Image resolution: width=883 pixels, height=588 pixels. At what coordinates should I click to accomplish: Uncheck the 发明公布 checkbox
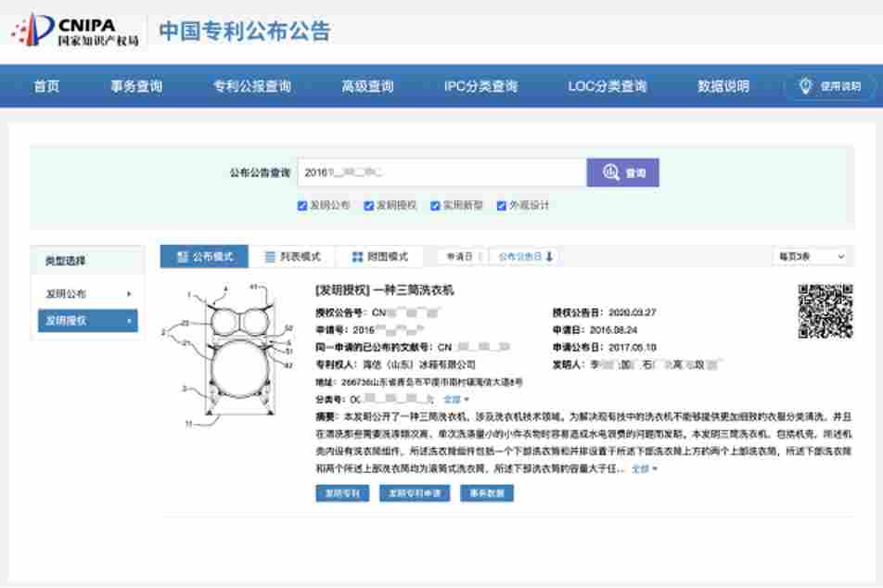pos(302,206)
